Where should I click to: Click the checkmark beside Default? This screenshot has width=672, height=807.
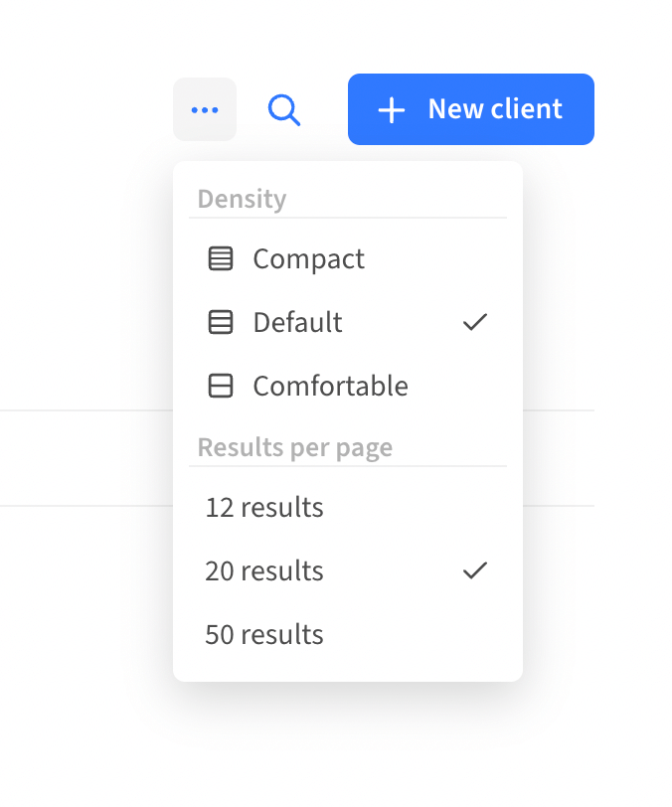[x=475, y=322]
